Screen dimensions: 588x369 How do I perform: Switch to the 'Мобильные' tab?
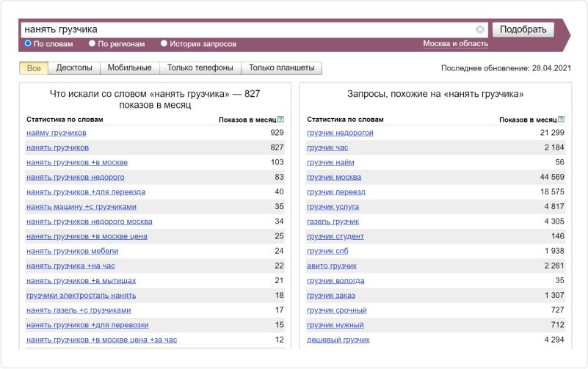click(x=129, y=68)
